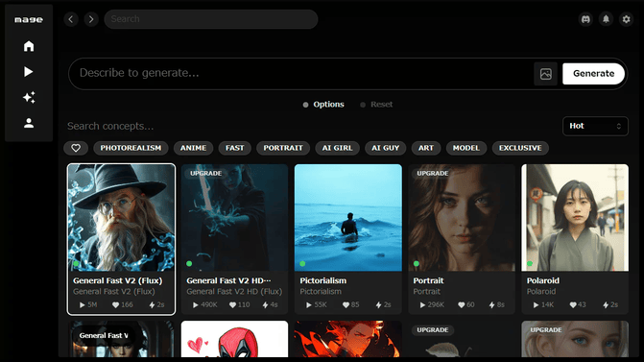Open the second-row blonde woman UPGRADE card
Image resolution: width=644 pixels, height=362 pixels.
575,339
